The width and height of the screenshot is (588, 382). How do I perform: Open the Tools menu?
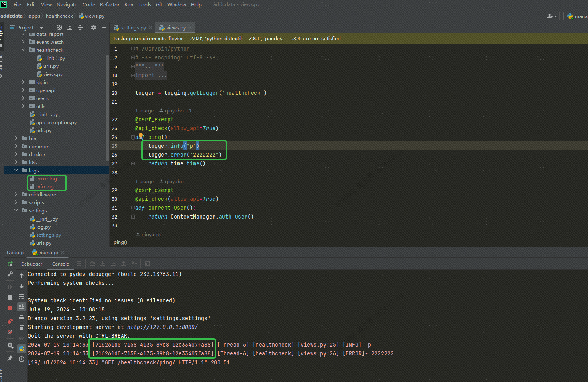[144, 5]
